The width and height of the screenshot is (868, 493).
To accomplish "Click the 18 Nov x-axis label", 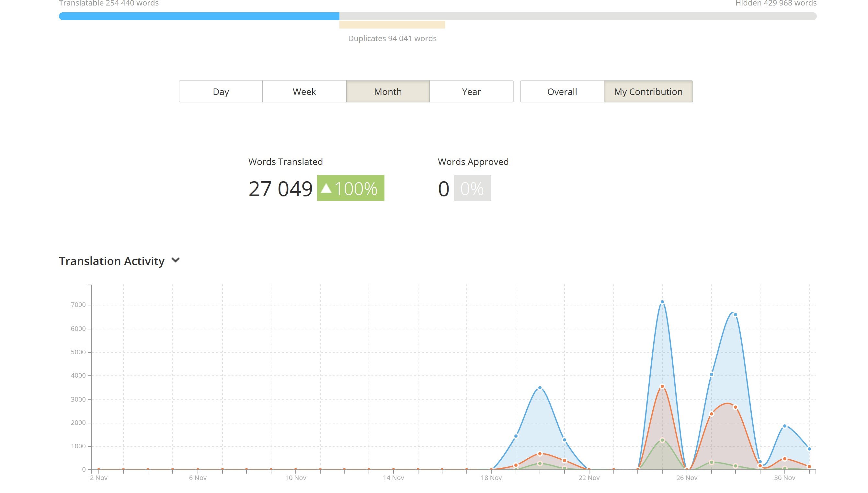I will tap(491, 478).
